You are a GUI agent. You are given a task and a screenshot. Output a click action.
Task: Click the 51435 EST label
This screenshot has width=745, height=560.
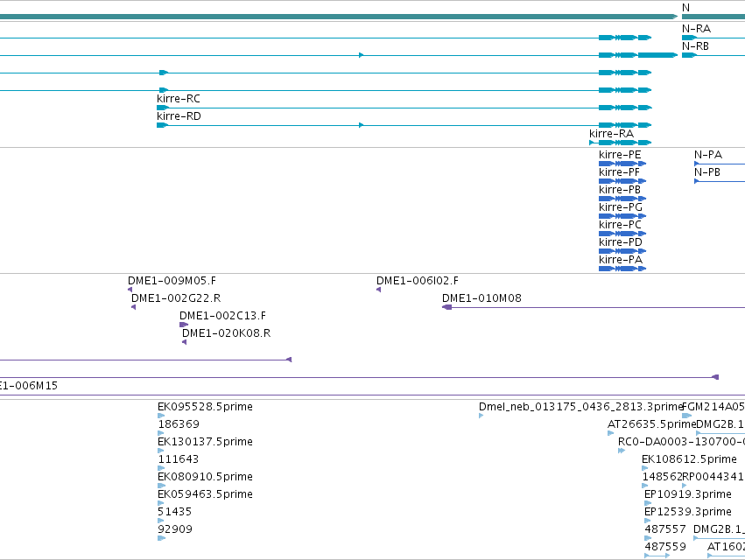[x=174, y=512]
